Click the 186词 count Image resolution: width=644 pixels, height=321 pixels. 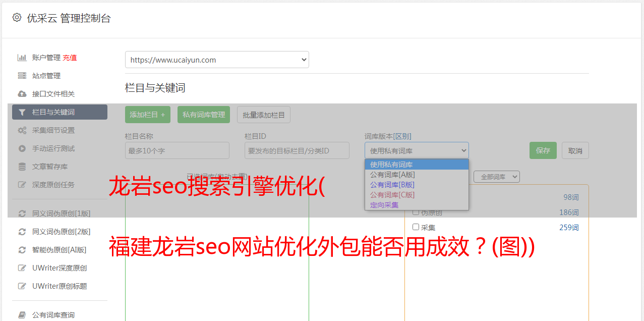point(569,212)
